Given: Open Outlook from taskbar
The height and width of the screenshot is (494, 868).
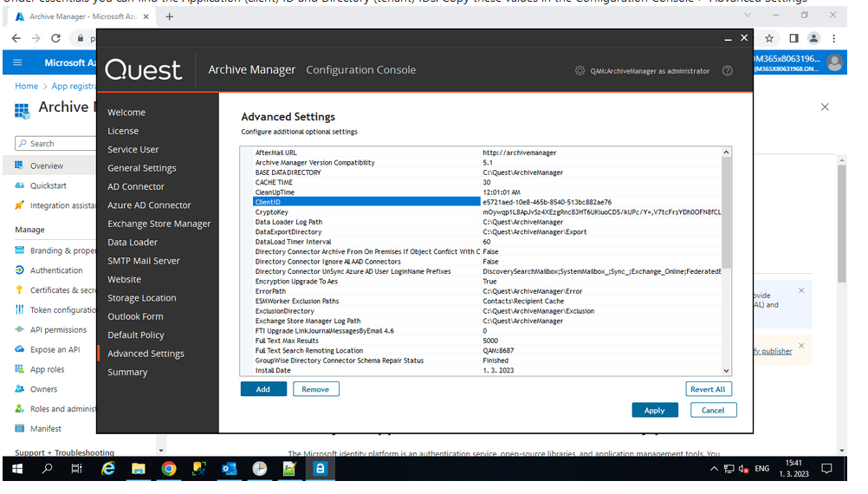Looking at the screenshot, I should coord(230,469).
